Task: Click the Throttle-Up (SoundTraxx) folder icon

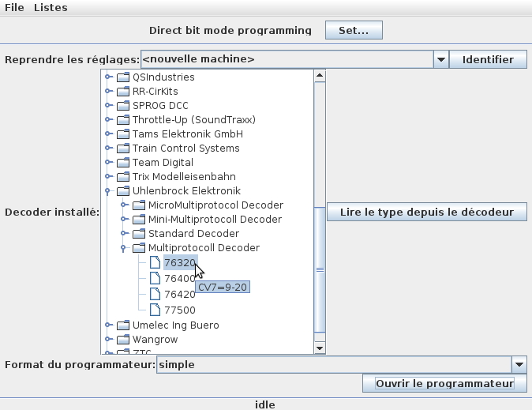Action: 123,120
